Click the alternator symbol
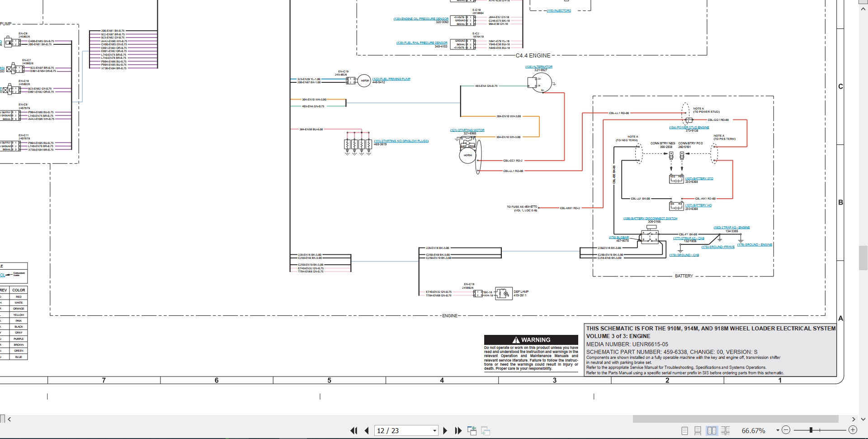 (x=540, y=83)
